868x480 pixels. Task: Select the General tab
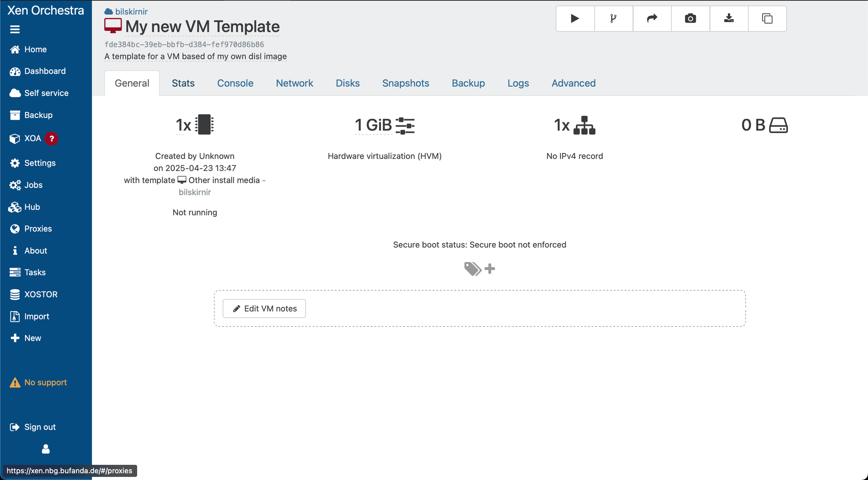click(x=132, y=83)
